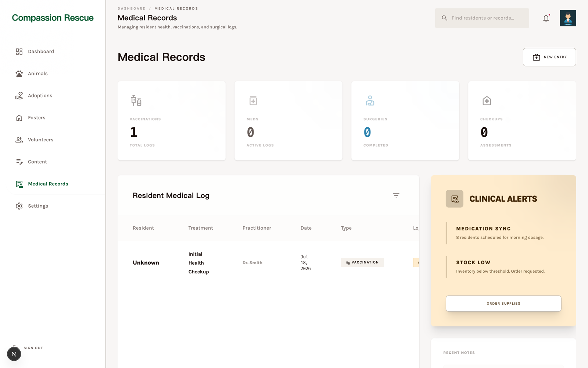Open the Medication Sync alert

[x=503, y=233]
